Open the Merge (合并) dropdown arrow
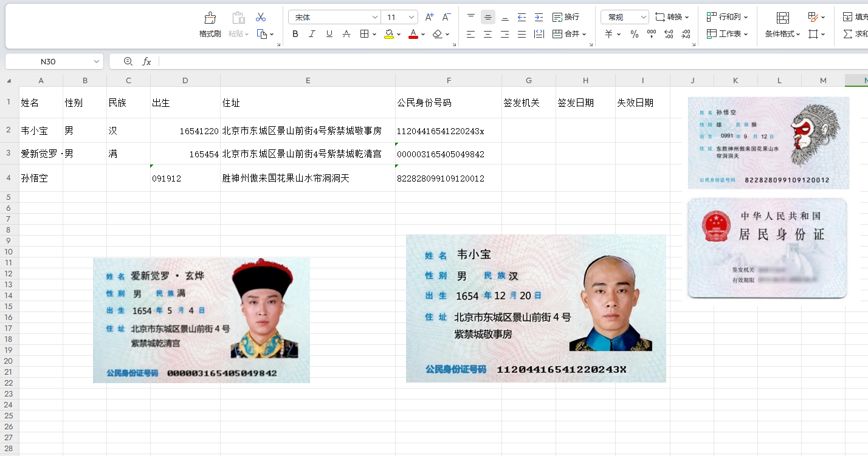The height and width of the screenshot is (456, 868). point(584,35)
